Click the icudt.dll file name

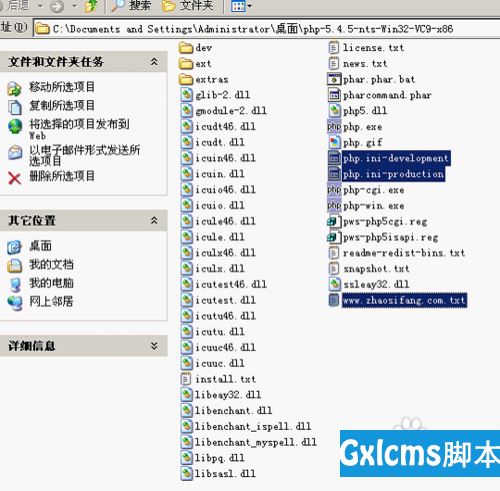tap(220, 142)
